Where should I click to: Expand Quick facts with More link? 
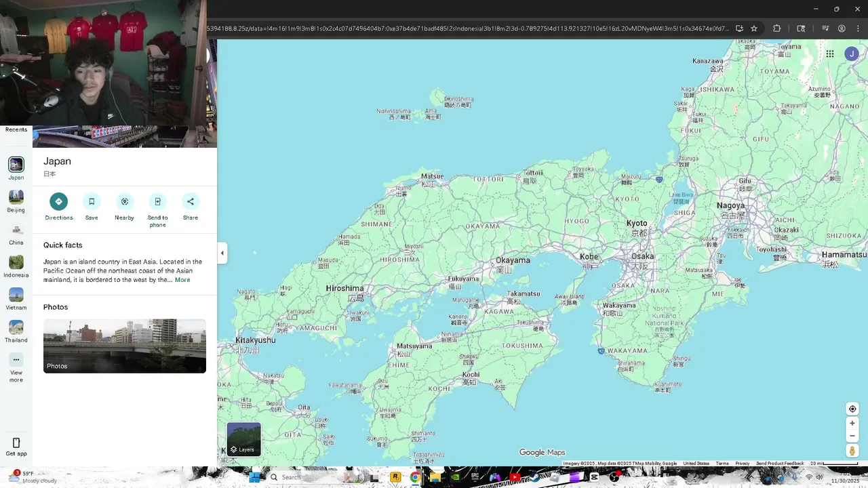click(182, 280)
